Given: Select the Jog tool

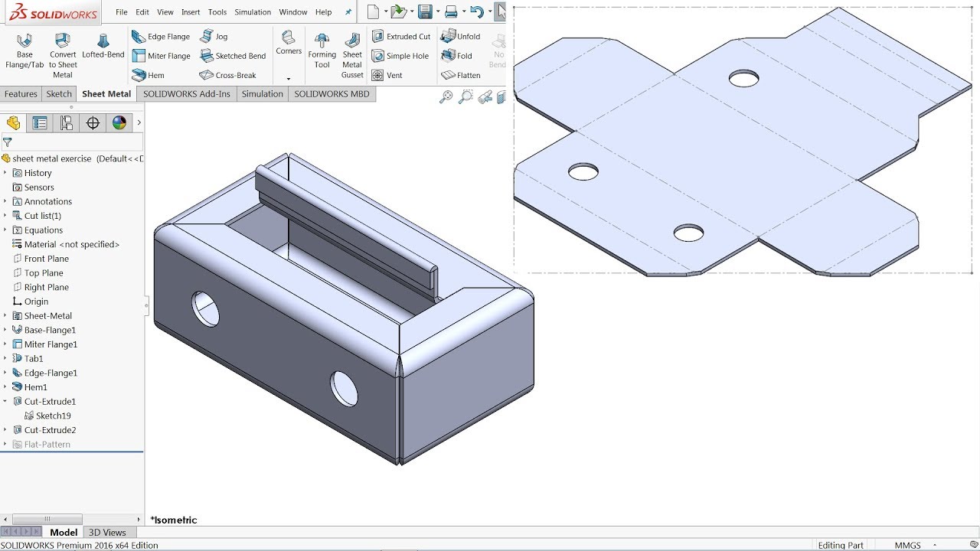Looking at the screenshot, I should point(214,37).
